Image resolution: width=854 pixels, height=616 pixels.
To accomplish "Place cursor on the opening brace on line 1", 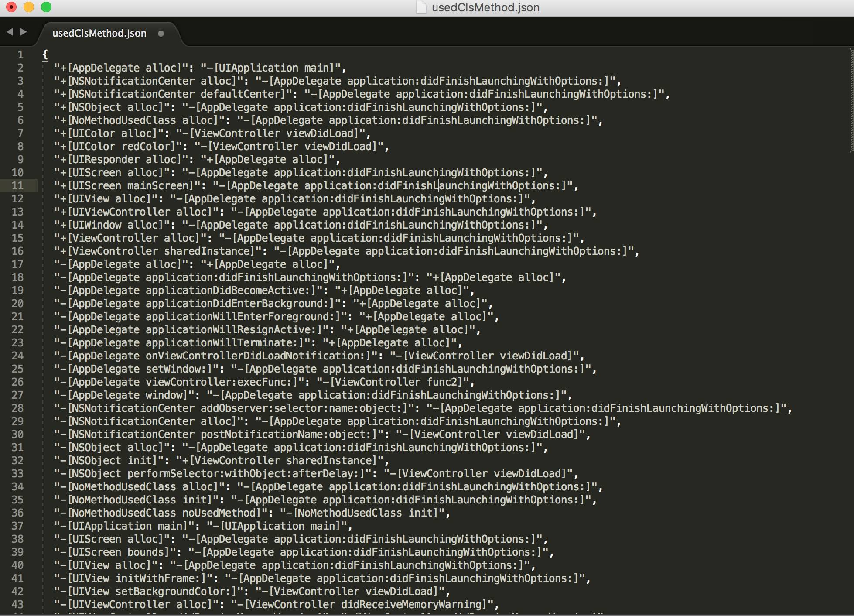I will 45,55.
